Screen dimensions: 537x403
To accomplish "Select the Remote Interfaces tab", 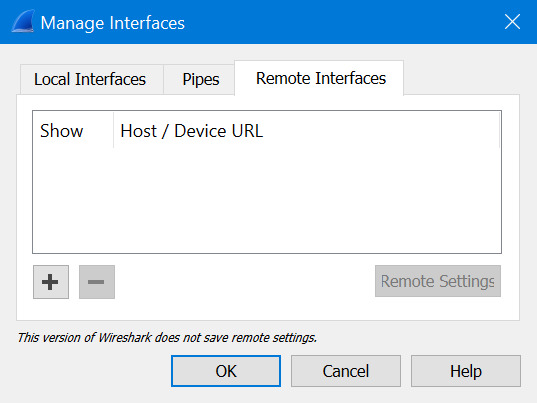I will click(x=320, y=78).
